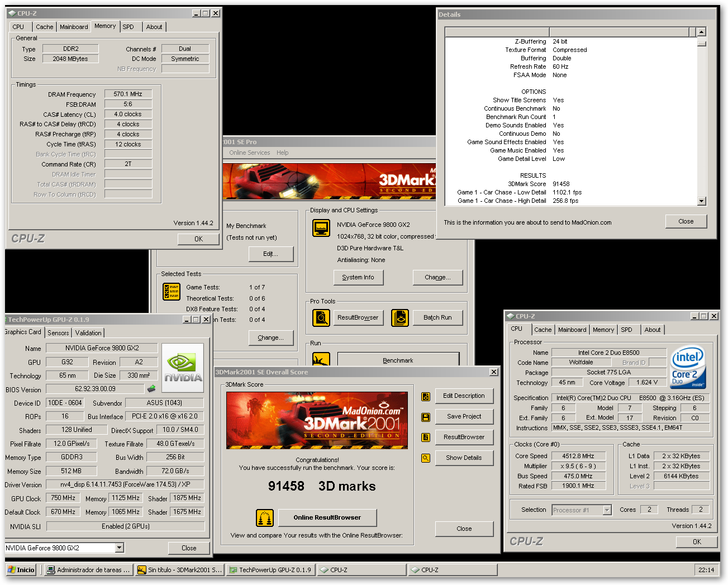Open the Online Services menu in 3DMark2001
The height and width of the screenshot is (585, 728).
click(249, 153)
